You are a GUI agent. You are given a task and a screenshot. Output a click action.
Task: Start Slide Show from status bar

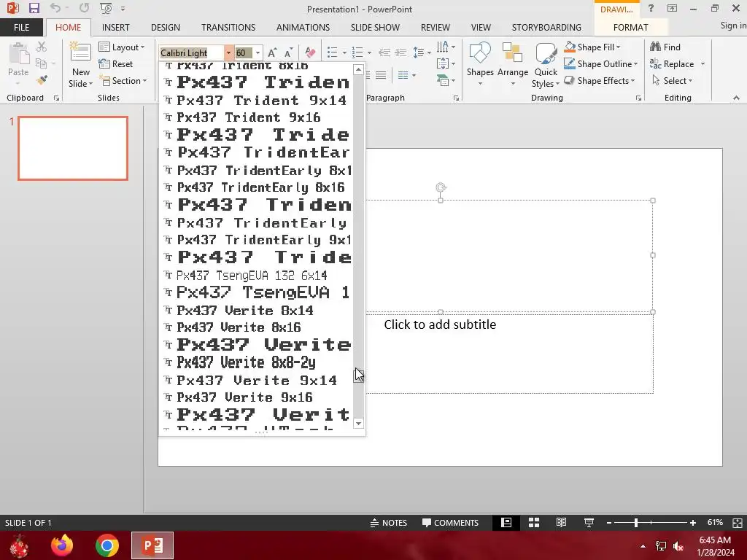(589, 522)
